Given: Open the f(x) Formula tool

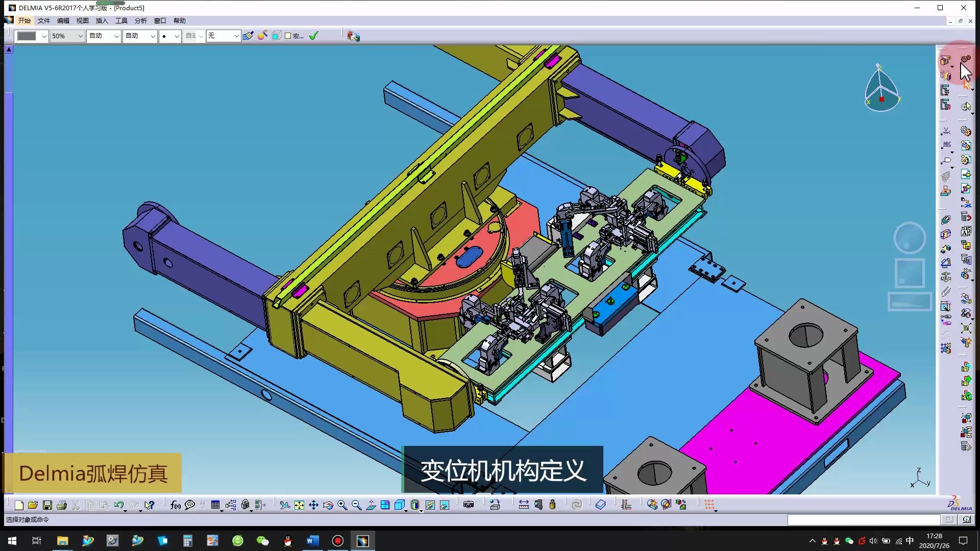Looking at the screenshot, I should click(x=175, y=505).
